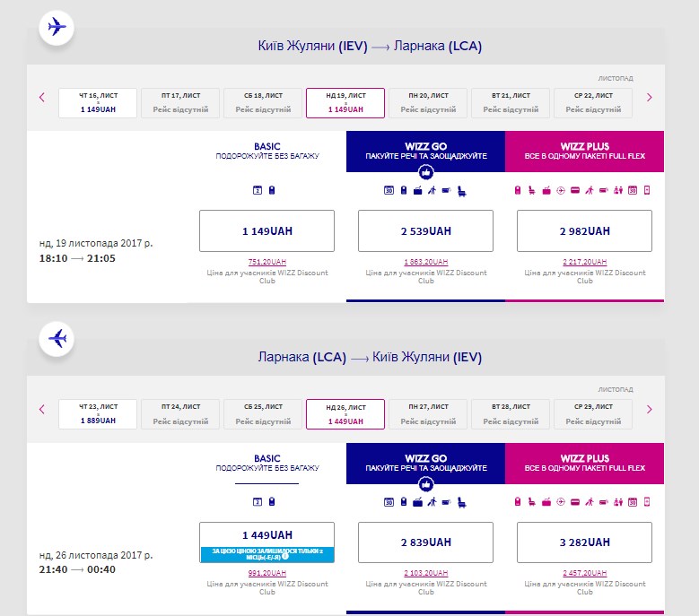
Task: Show previous week for Київ–Ларнака dates
Action: tap(41, 98)
